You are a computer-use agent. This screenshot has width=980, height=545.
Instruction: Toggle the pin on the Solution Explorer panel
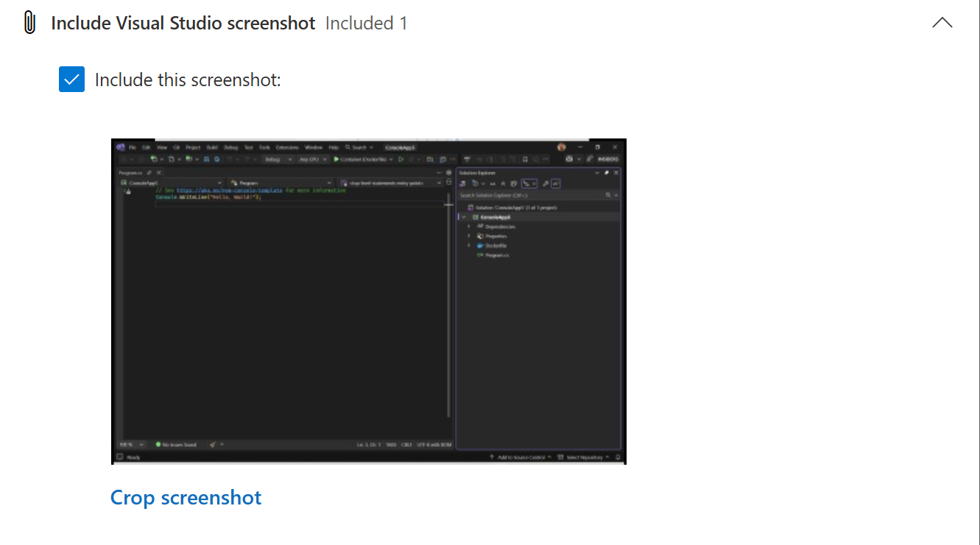pyautogui.click(x=607, y=172)
